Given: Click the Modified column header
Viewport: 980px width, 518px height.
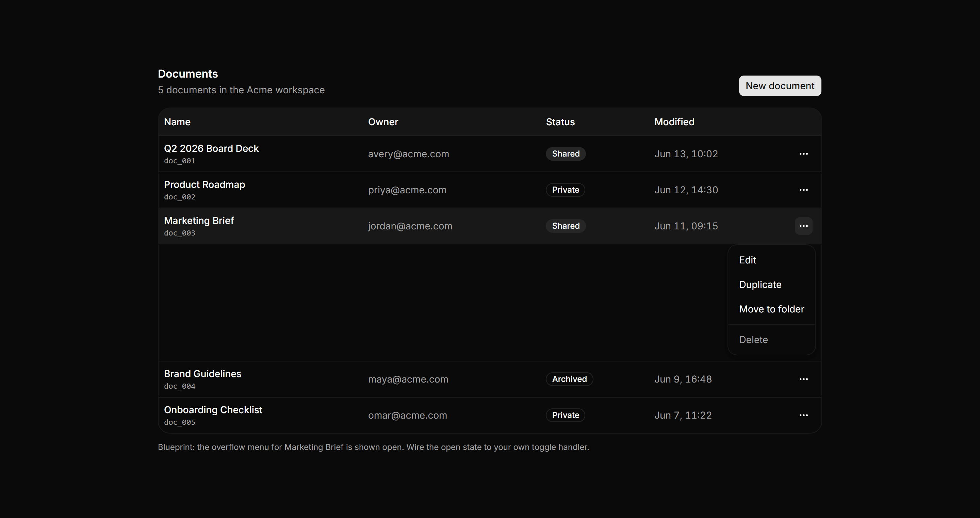Looking at the screenshot, I should tap(674, 122).
